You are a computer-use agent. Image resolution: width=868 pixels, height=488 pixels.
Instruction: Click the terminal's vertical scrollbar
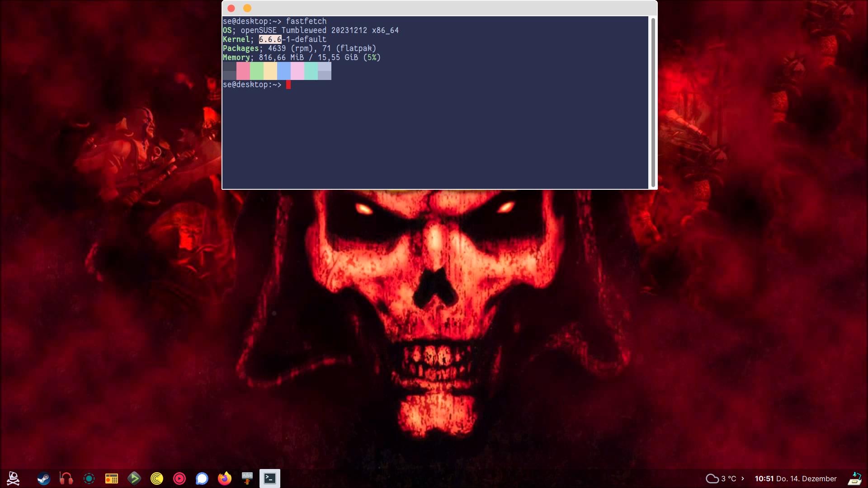pyautogui.click(x=653, y=102)
